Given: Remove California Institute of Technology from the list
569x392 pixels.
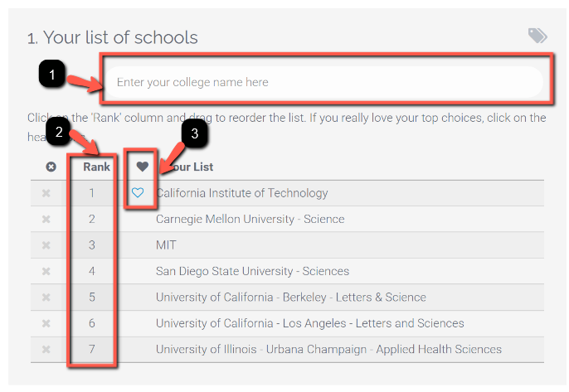Looking at the screenshot, I should (46, 193).
